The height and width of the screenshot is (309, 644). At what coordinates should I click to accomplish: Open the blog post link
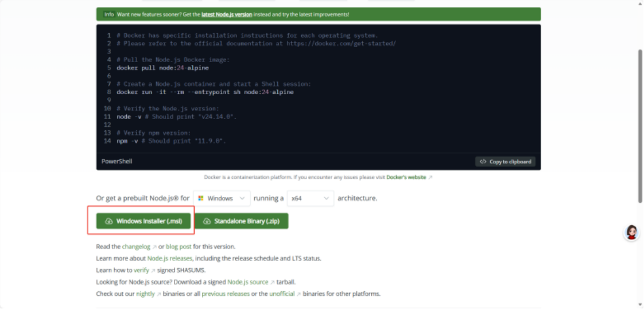point(178,246)
